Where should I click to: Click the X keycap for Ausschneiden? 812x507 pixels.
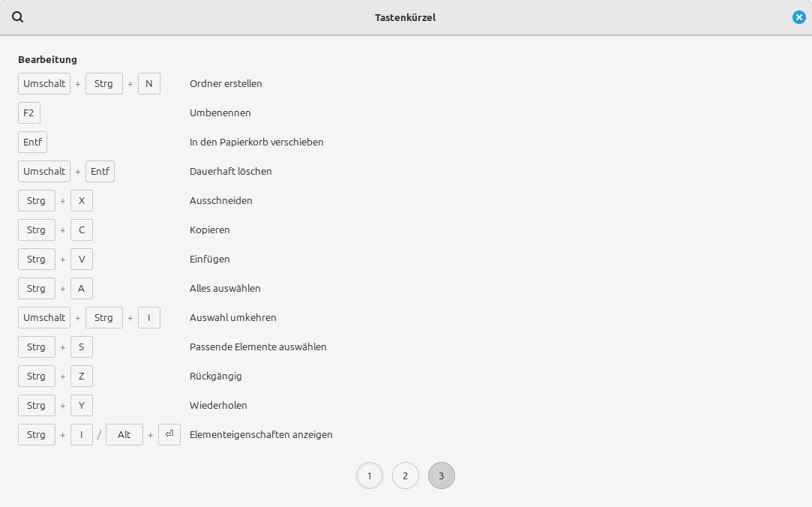[82, 201]
